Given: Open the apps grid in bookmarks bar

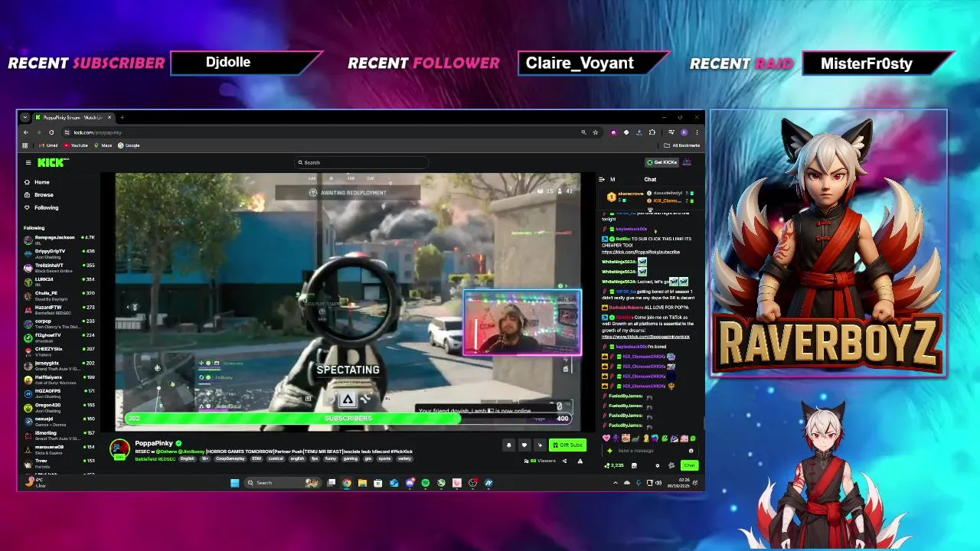Looking at the screenshot, I should [25, 145].
